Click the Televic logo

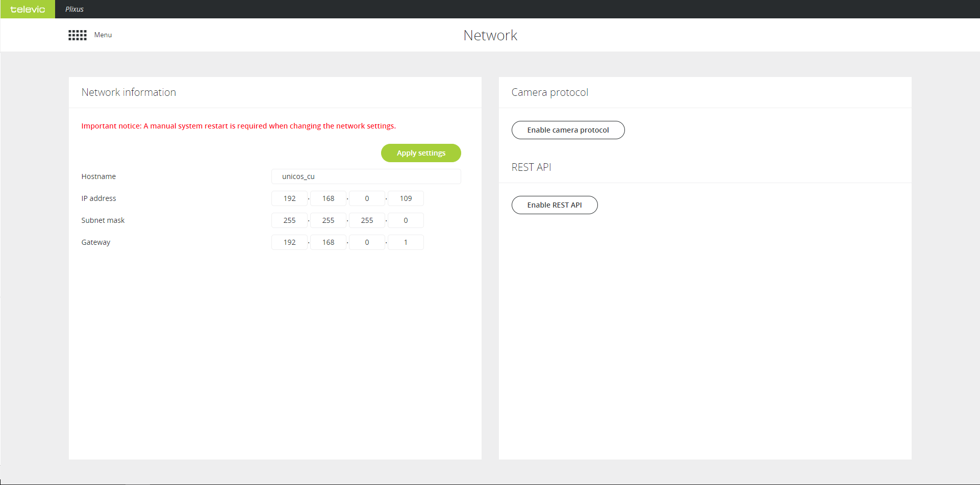click(x=28, y=9)
